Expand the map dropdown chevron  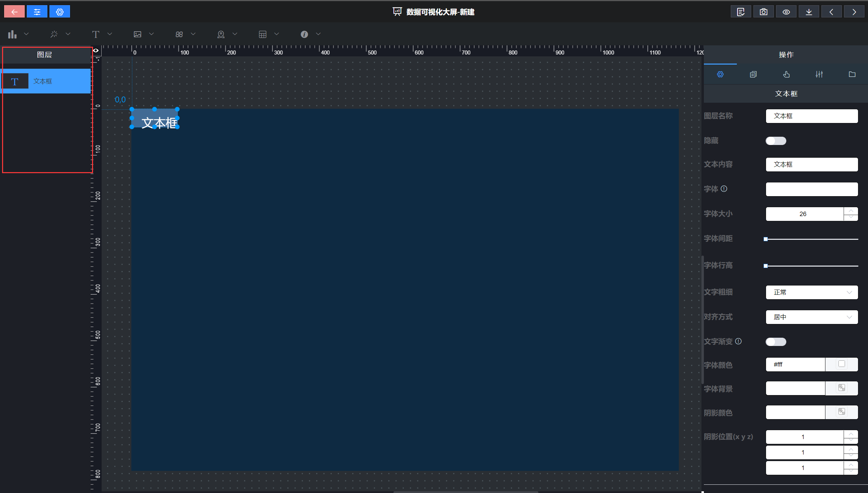235,34
